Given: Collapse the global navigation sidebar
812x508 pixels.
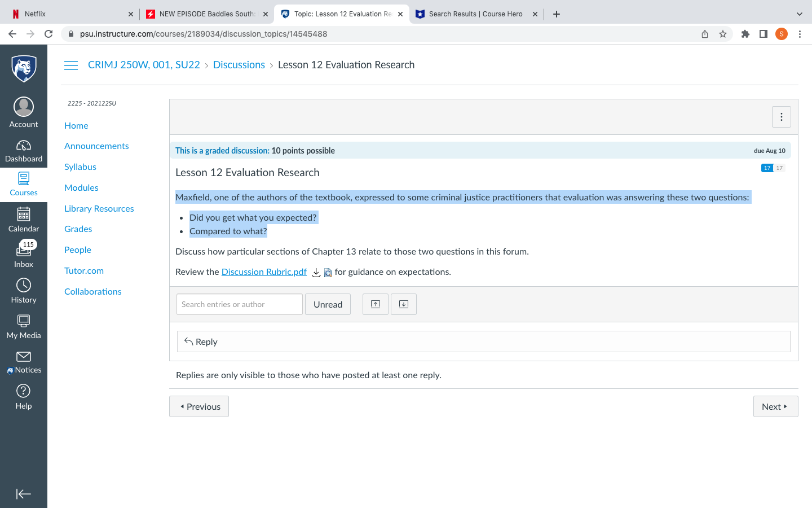Looking at the screenshot, I should click(24, 494).
